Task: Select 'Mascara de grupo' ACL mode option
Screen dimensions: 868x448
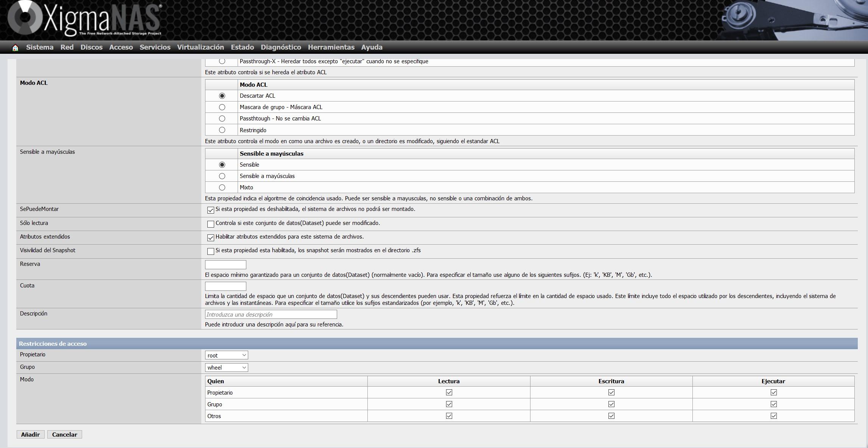Action: [x=222, y=107]
